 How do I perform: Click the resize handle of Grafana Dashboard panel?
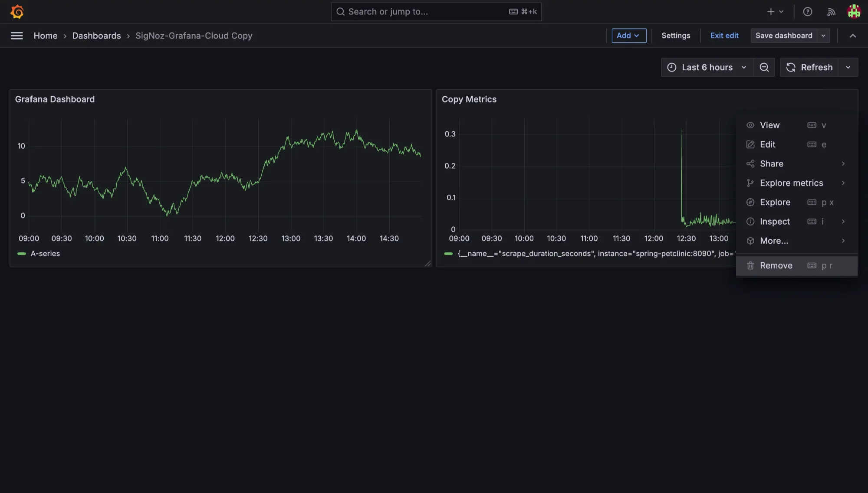(x=428, y=263)
